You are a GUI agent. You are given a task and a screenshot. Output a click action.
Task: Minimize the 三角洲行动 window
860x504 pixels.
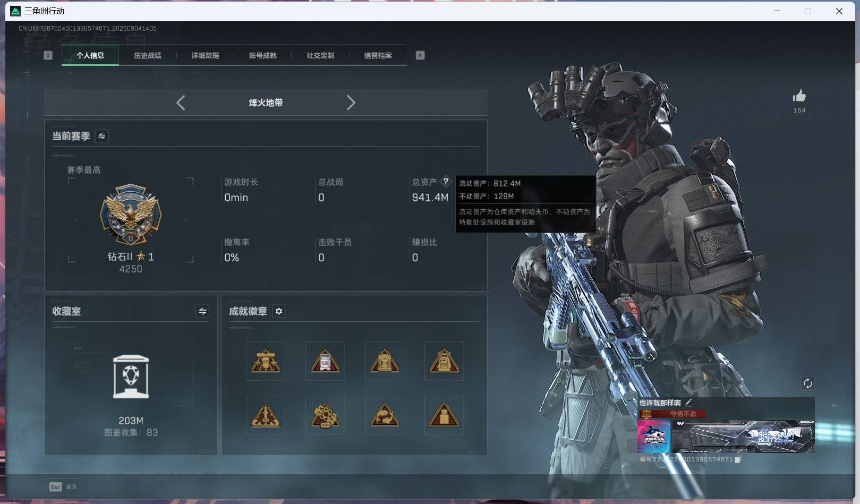click(777, 11)
